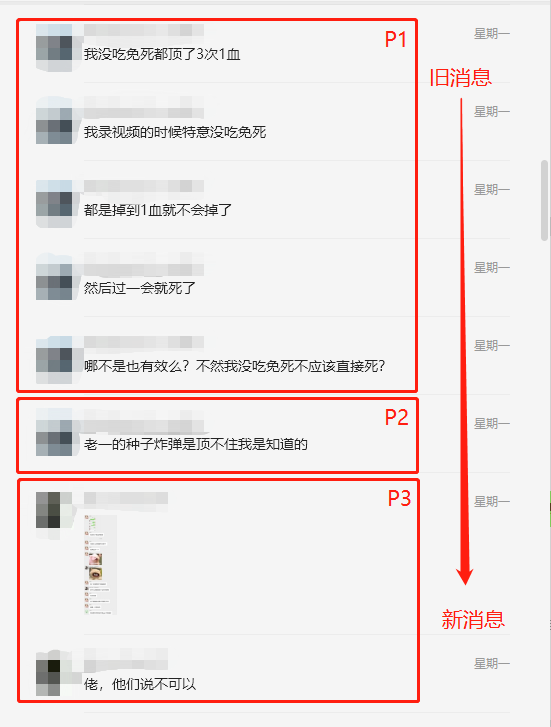Viewport: 551px width, 727px height.
Task: Click the 新消息 red label
Action: [x=473, y=619]
